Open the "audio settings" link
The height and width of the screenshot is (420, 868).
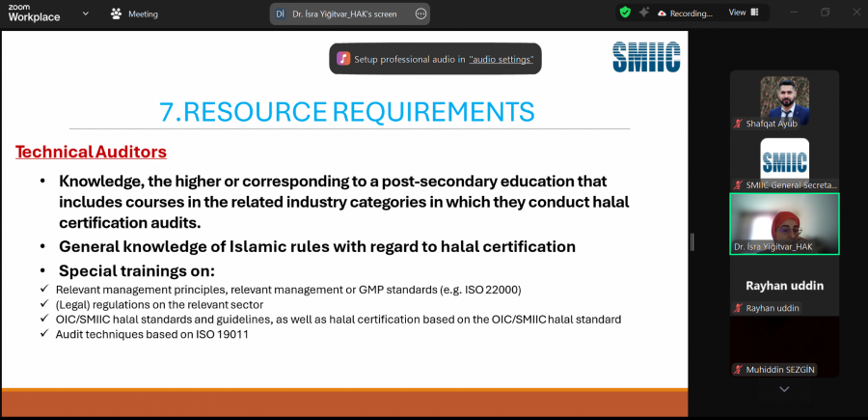[501, 59]
